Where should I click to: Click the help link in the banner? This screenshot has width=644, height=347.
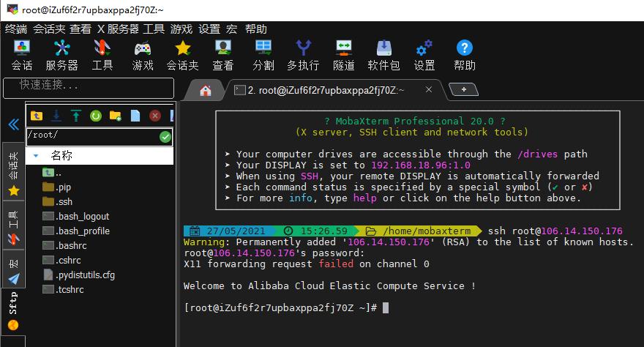[364, 198]
